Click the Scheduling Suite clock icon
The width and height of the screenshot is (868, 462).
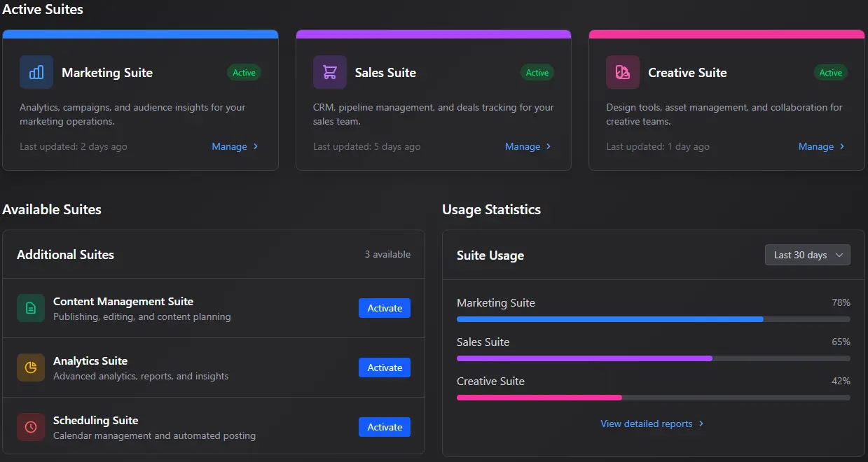(x=31, y=427)
